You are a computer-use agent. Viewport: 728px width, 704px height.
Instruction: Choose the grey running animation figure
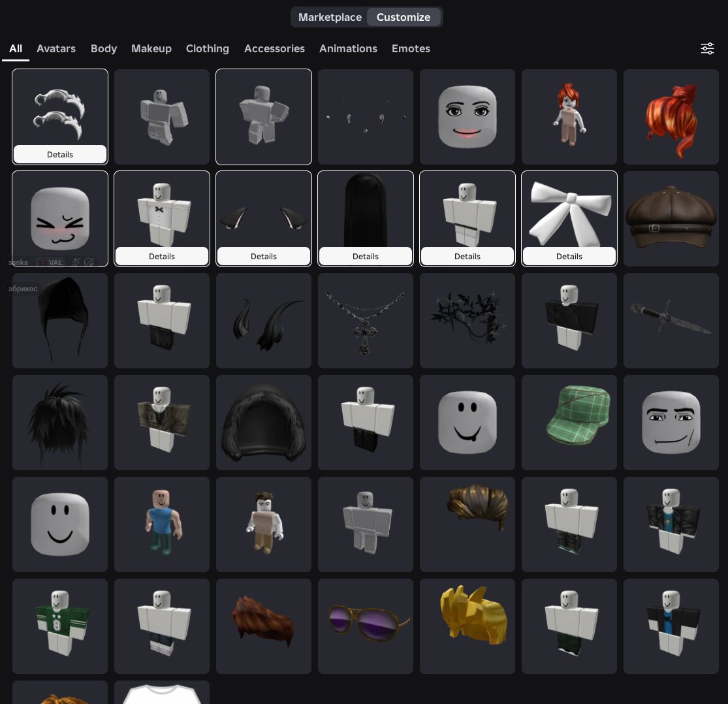click(x=161, y=117)
